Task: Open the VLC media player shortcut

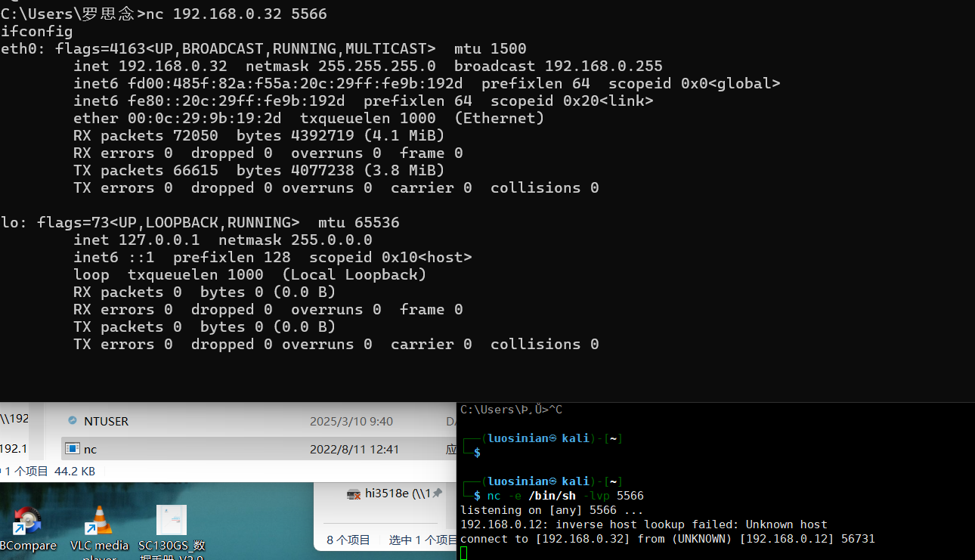Action: (x=99, y=522)
